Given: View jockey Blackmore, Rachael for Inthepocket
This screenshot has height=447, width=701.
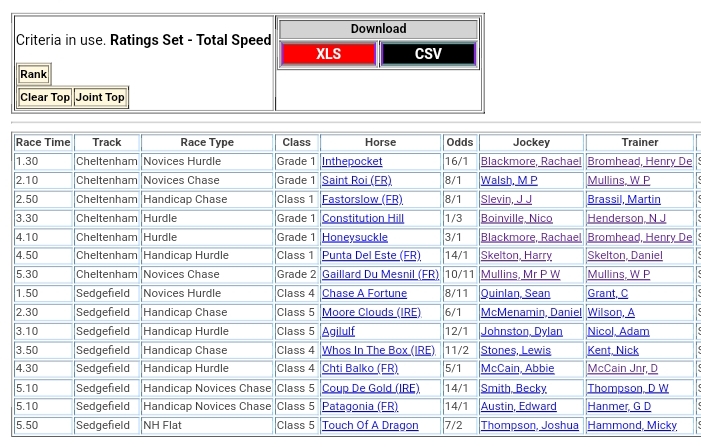Looking at the screenshot, I should (x=530, y=162).
